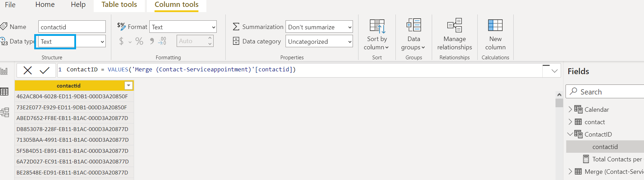Image resolution: width=644 pixels, height=180 pixels.
Task: Switch to Data view icon
Action: (x=4, y=91)
